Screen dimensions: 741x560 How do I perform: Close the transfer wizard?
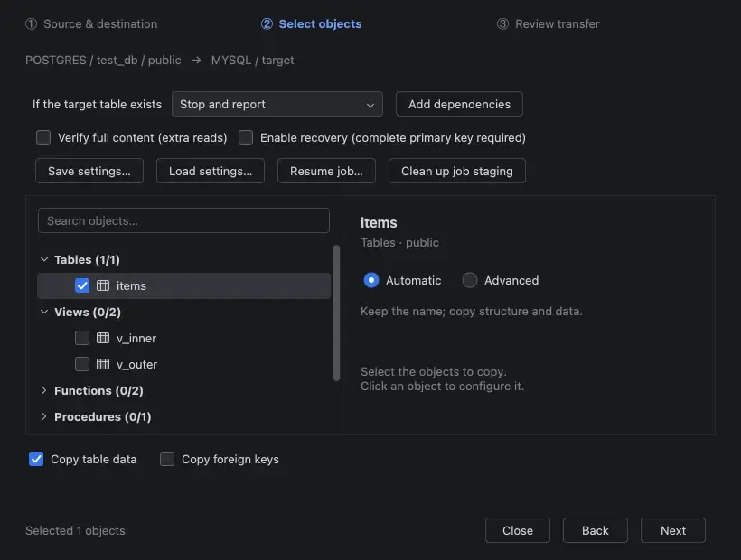518,530
